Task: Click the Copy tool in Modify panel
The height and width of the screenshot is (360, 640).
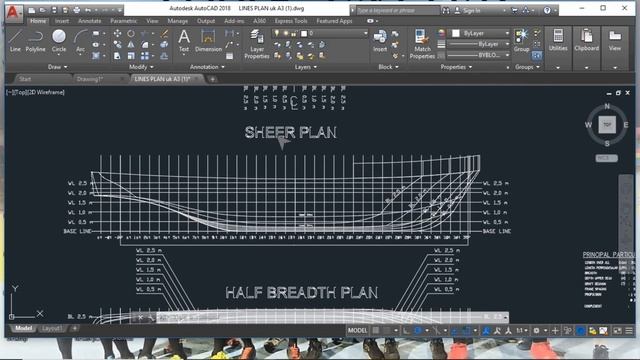Action: 118,44
